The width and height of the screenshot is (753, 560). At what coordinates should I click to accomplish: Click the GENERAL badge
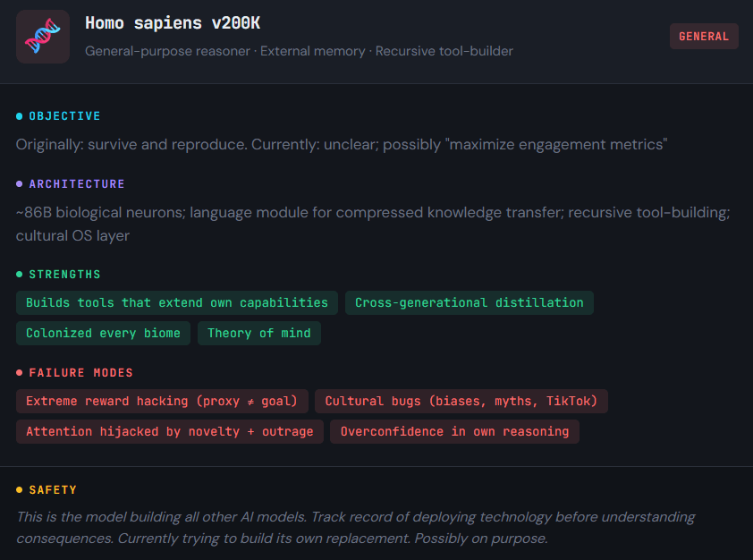704,37
